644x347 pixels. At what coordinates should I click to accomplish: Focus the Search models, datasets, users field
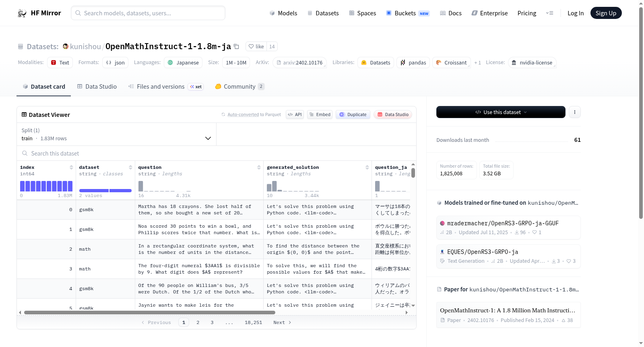pyautogui.click(x=148, y=13)
